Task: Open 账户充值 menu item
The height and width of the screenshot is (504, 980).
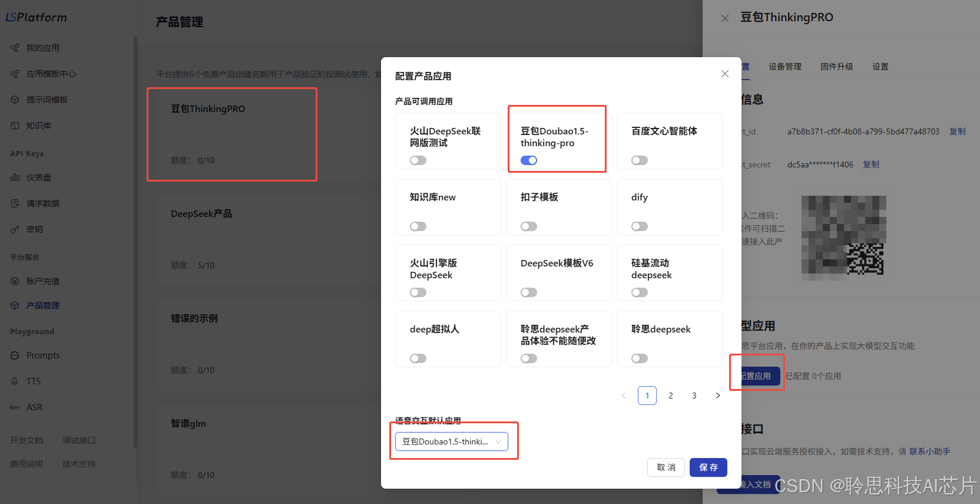Action: (x=43, y=281)
